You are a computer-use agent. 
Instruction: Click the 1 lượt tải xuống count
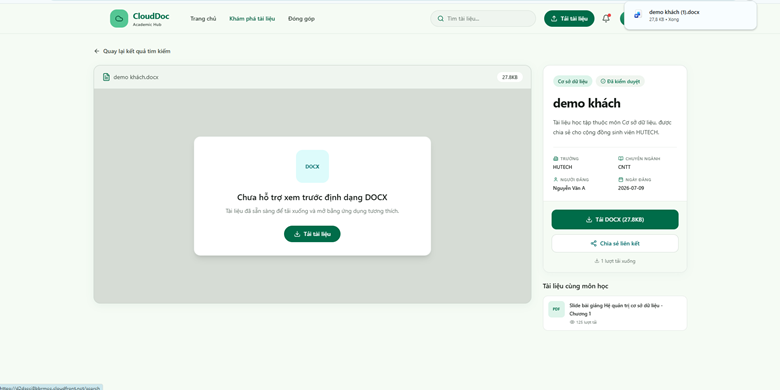pyautogui.click(x=615, y=261)
